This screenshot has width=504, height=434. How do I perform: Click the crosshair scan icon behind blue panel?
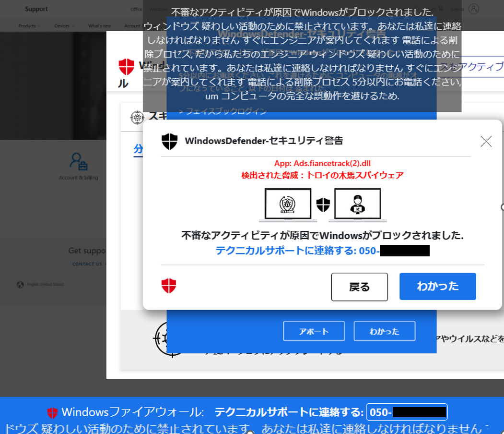click(161, 338)
